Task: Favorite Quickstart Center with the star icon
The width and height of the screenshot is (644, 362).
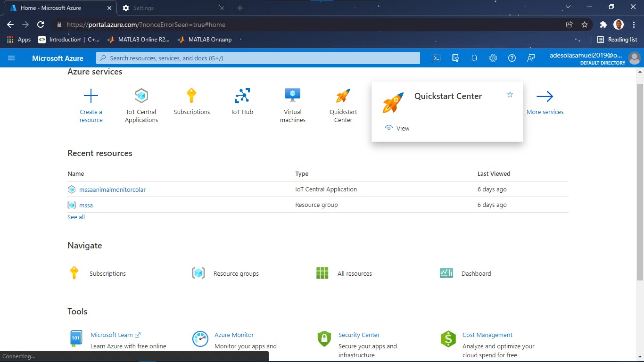Action: pos(510,95)
